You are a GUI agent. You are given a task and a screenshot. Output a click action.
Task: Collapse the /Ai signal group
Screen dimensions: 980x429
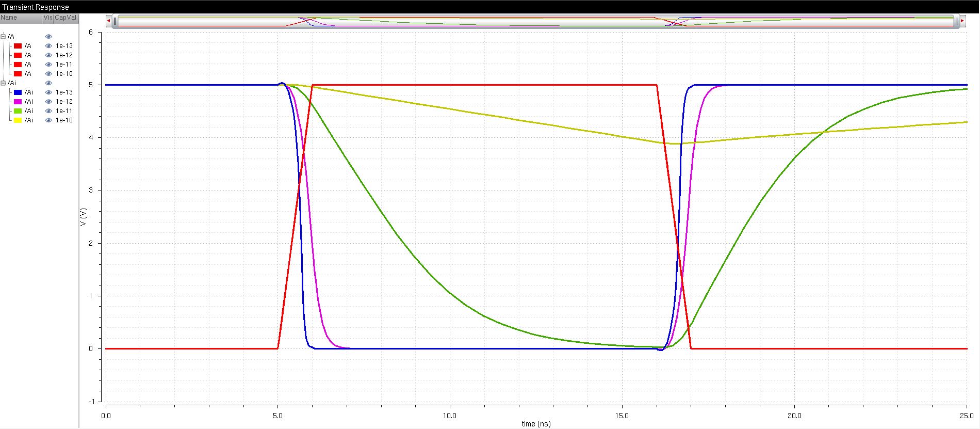tap(3, 83)
